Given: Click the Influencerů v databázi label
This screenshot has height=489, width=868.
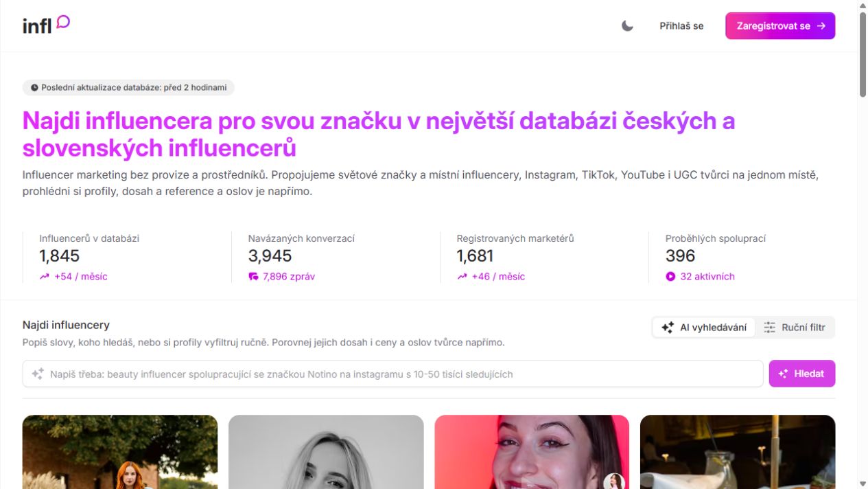Looking at the screenshot, I should click(89, 238).
